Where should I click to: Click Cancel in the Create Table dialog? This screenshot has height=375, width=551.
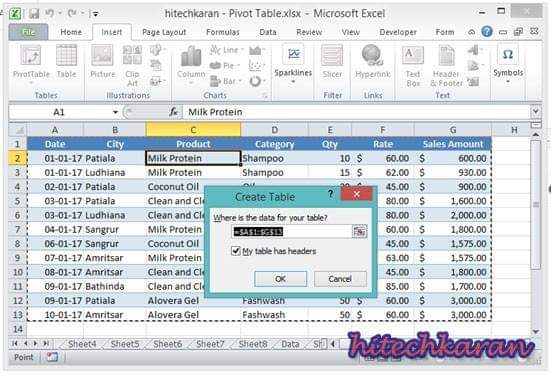(340, 279)
